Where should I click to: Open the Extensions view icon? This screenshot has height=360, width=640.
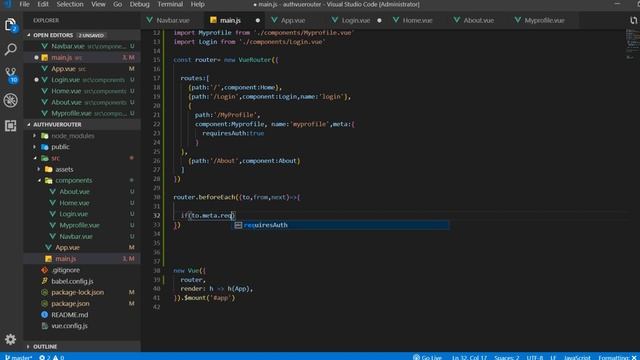[x=11, y=126]
